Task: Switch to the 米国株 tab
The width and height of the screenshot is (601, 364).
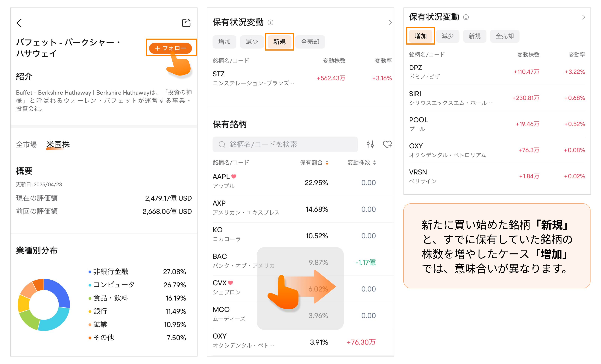Action: coord(58,145)
